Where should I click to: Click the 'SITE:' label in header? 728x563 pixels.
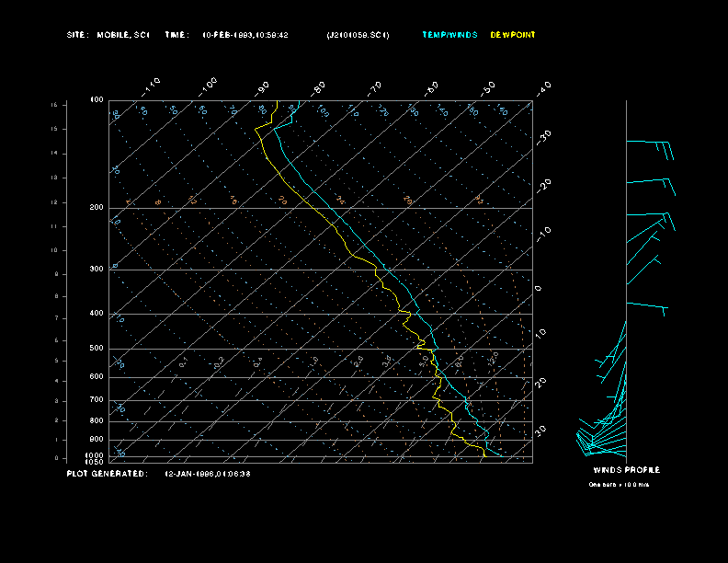point(77,35)
